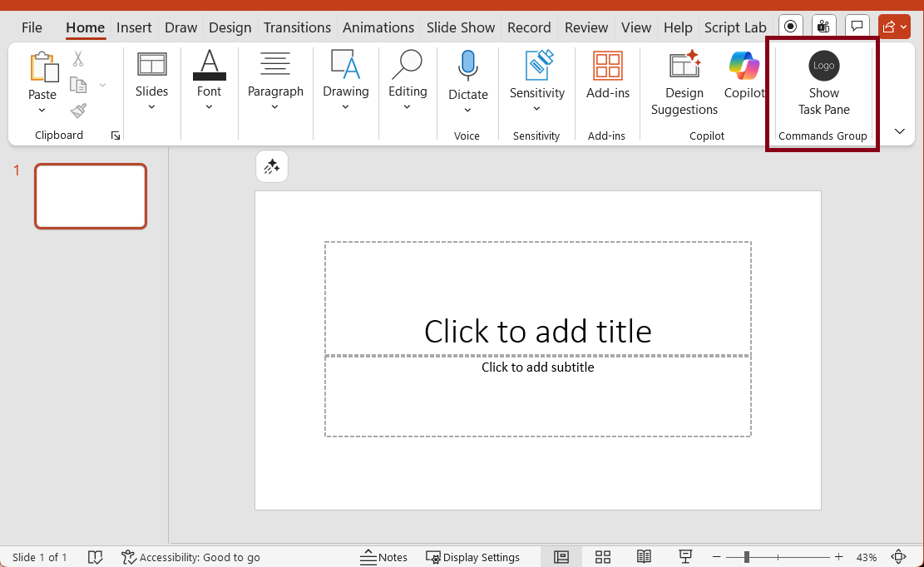Open the Paste dropdown arrow
This screenshot has height=567, width=924.
click(x=42, y=108)
